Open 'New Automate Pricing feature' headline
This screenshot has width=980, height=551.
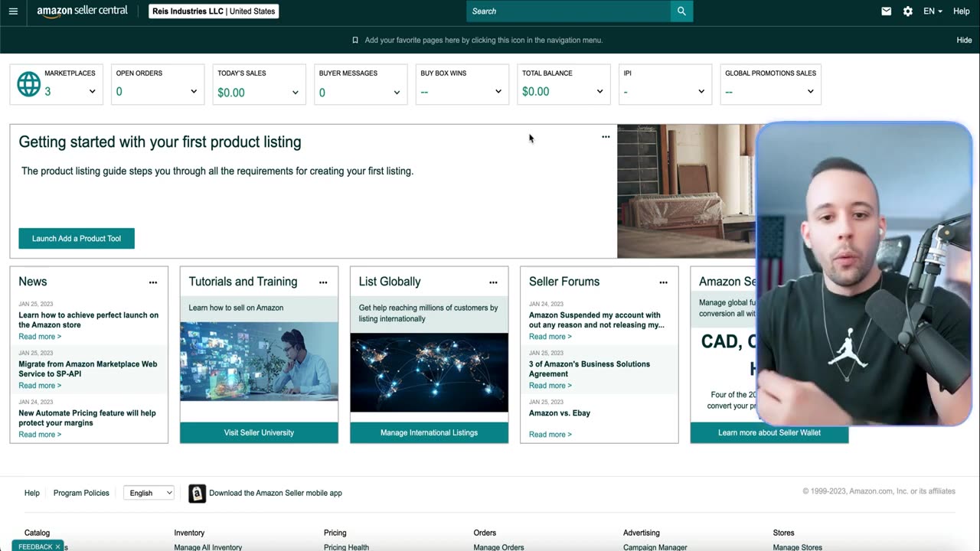[87, 418]
